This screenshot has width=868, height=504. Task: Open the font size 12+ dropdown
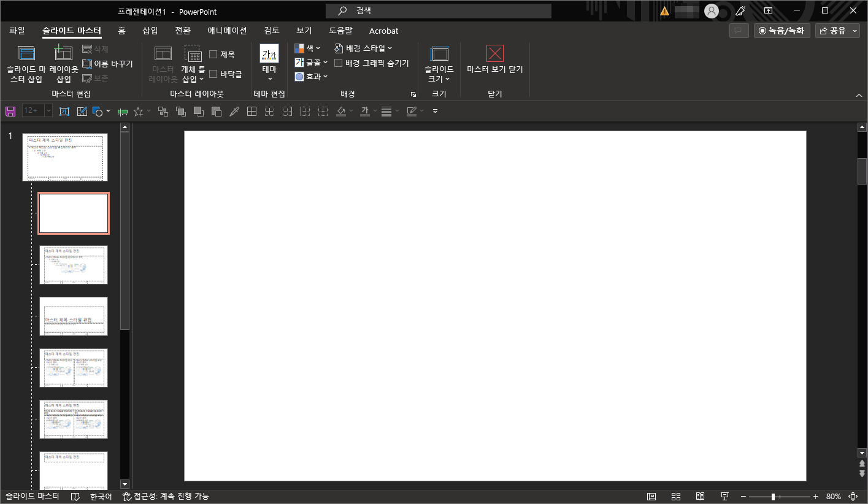48,111
